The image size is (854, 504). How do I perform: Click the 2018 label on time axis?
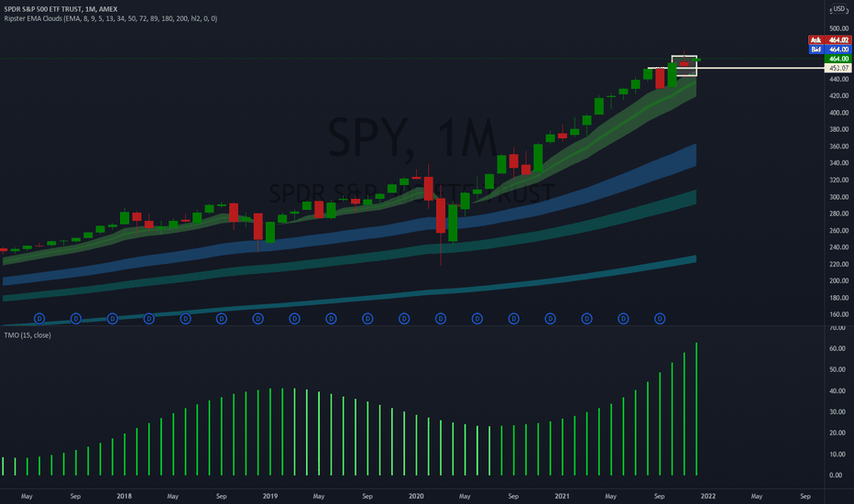(125, 496)
